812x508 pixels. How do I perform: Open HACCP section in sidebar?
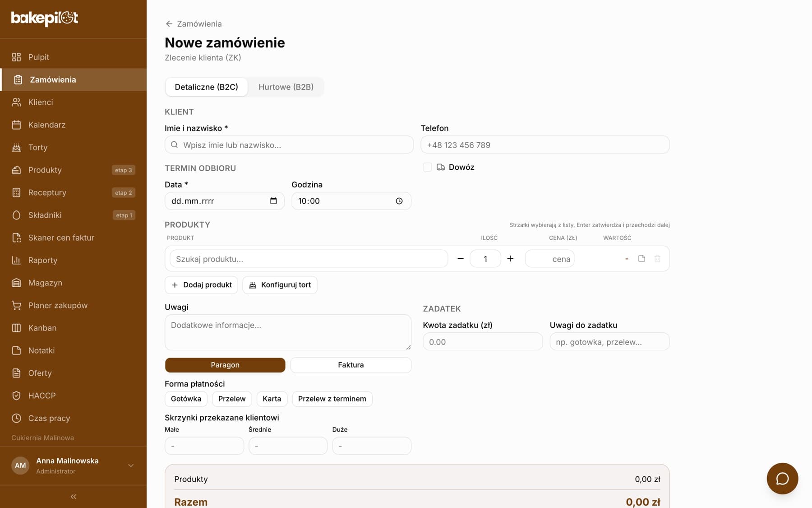(x=74, y=396)
